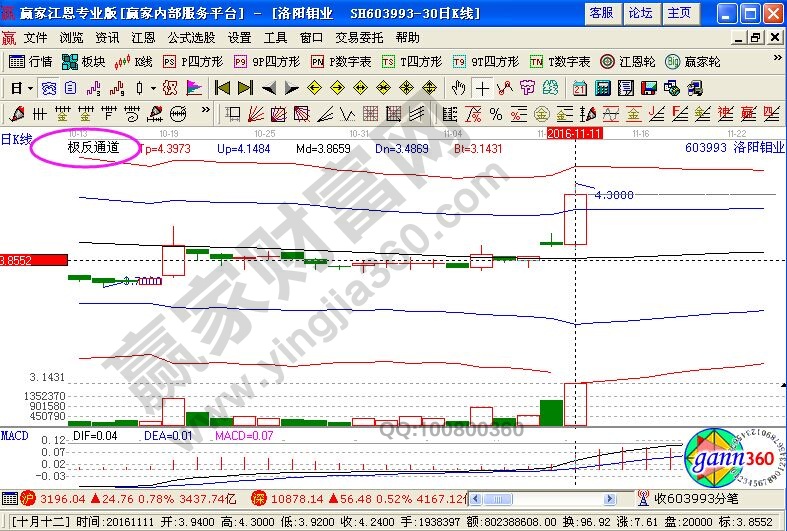The height and width of the screenshot is (531, 787).
Task: Toggle the K线 chart view button
Action: 133,61
